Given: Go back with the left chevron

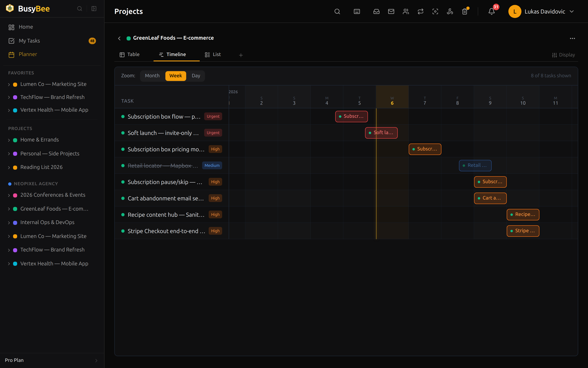Looking at the screenshot, I should (119, 38).
